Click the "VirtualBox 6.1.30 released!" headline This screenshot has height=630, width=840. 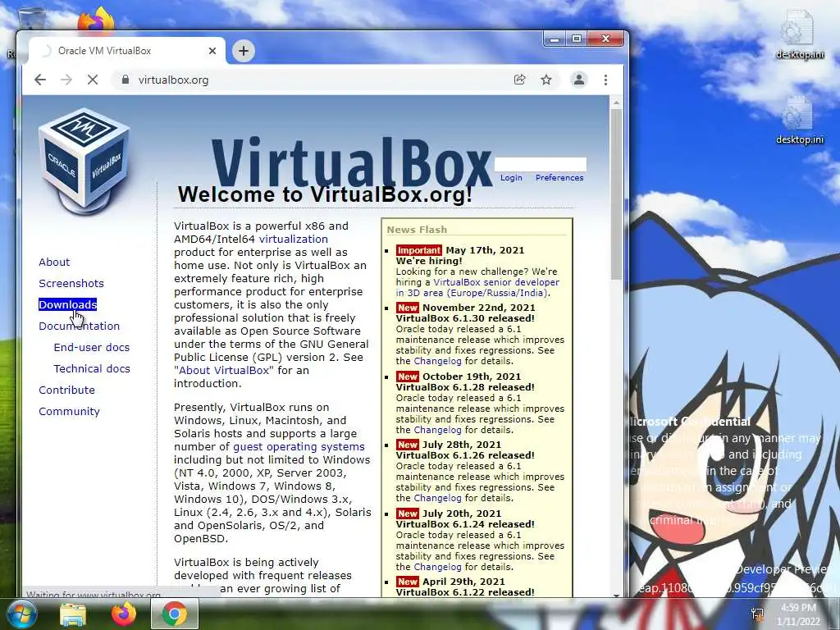point(465,318)
